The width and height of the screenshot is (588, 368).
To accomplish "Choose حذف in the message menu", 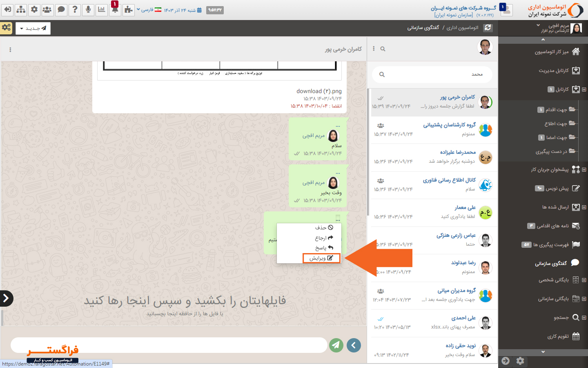I will 323,227.
